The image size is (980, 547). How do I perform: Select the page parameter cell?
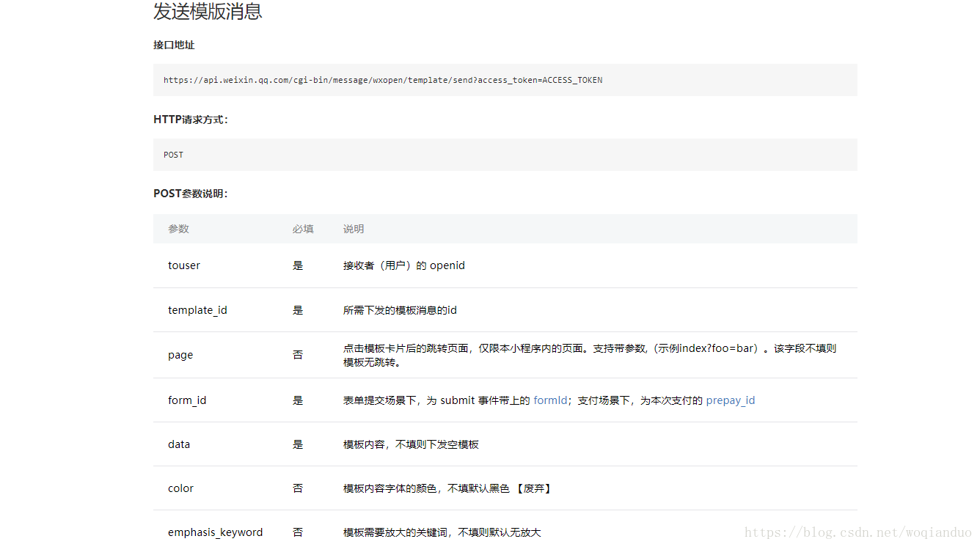coord(180,355)
